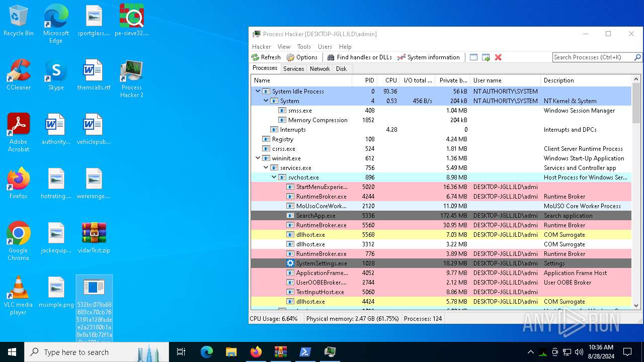Select the vidarTest.zip archive icon
Screen dimensions: 644x362
pos(94,238)
